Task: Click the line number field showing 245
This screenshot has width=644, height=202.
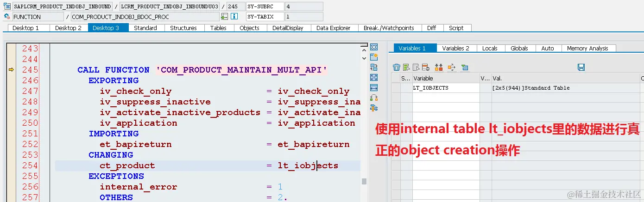Action: point(235,6)
